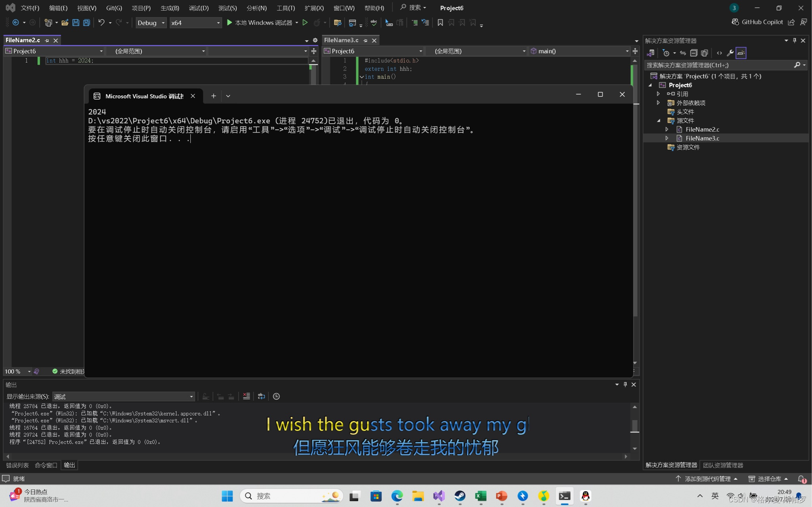This screenshot has width=812, height=507.
Task: Save the current file with the disk icon
Action: tap(76, 23)
